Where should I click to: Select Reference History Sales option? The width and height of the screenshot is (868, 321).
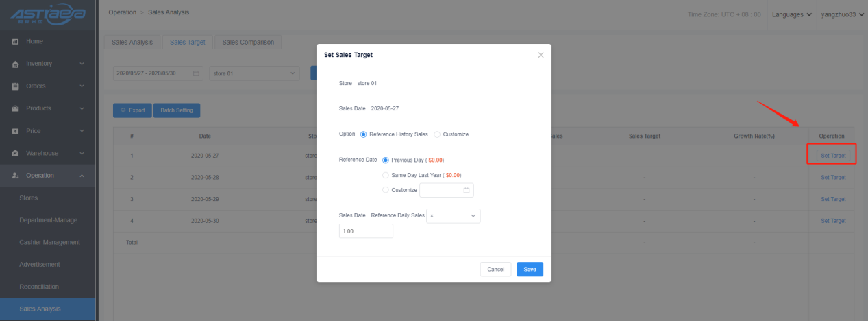364,134
